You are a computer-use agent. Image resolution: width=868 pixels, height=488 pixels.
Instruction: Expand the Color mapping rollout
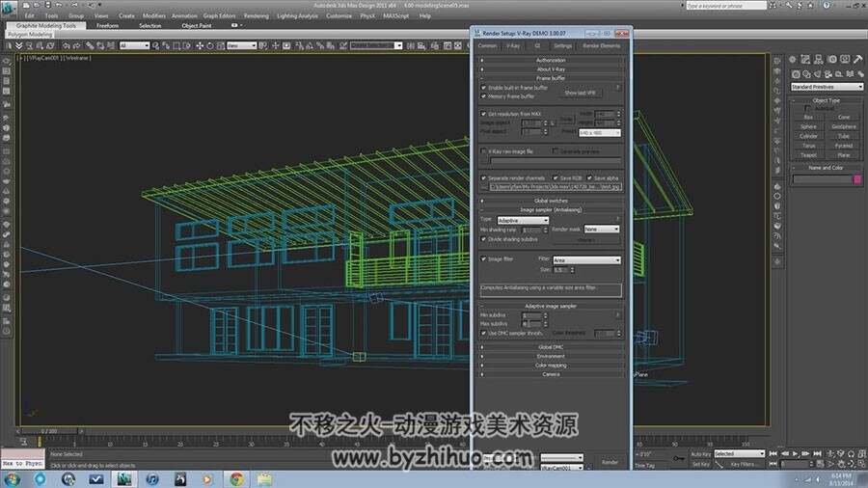[x=552, y=366]
